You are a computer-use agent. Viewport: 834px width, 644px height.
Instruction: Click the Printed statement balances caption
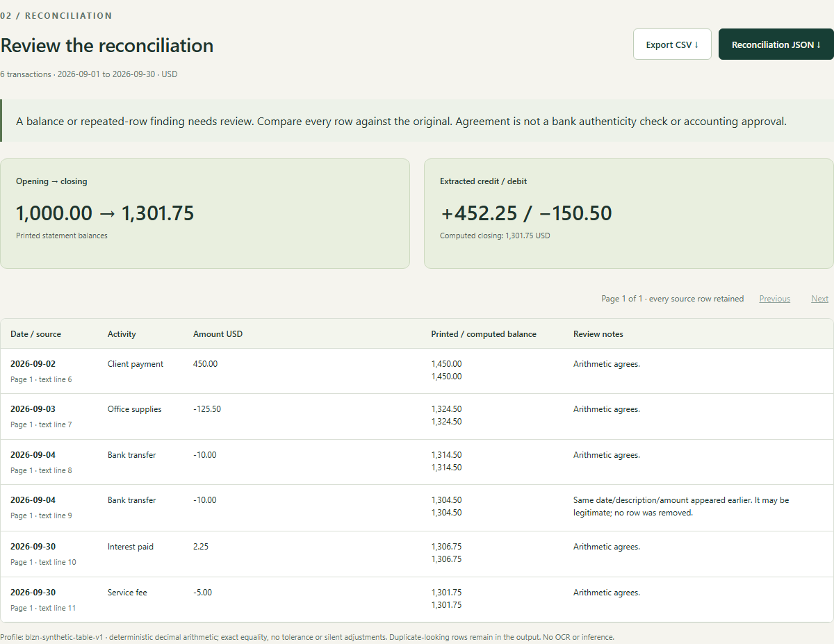pyautogui.click(x=62, y=236)
